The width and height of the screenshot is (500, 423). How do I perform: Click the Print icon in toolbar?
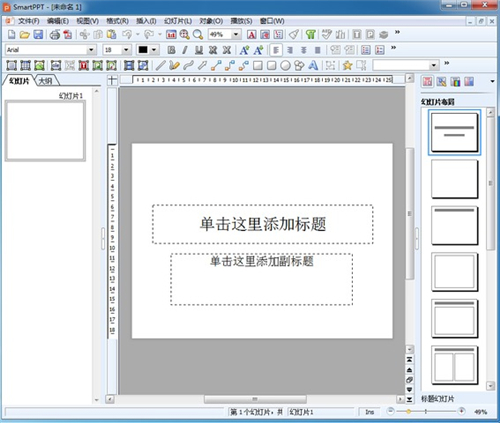(x=55, y=34)
